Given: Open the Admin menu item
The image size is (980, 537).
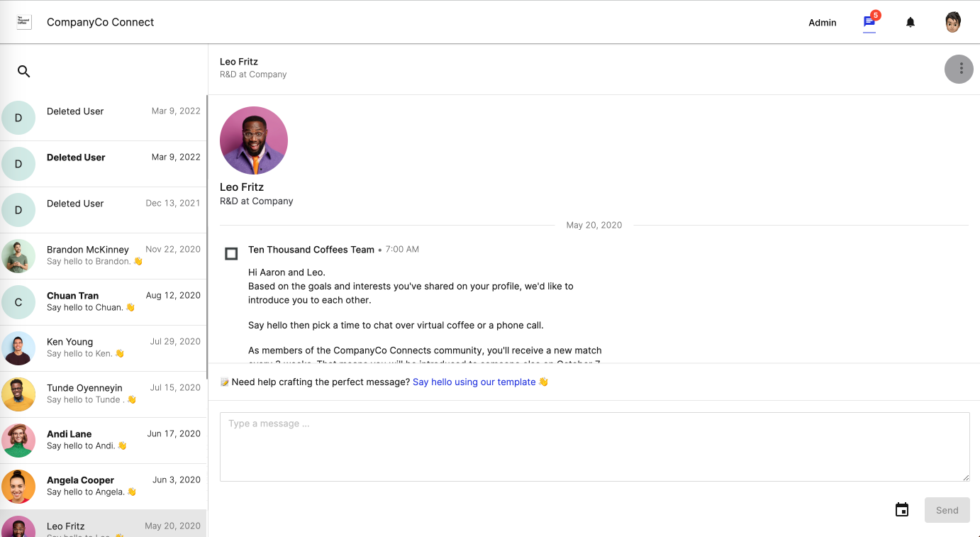Looking at the screenshot, I should click(823, 23).
